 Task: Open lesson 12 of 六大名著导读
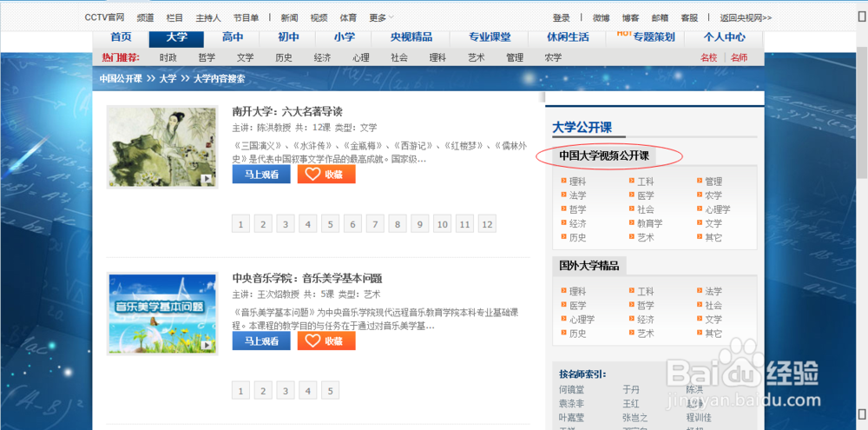pos(487,224)
